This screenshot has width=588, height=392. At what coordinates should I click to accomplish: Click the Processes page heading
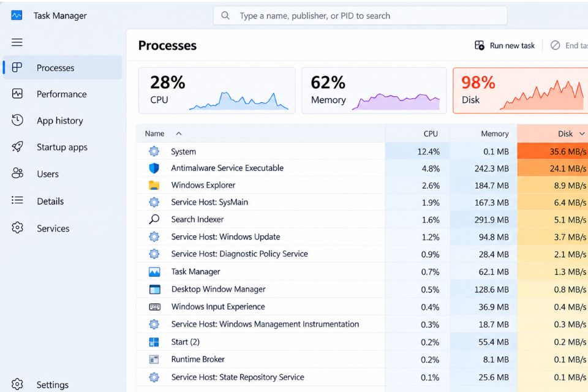(x=167, y=45)
